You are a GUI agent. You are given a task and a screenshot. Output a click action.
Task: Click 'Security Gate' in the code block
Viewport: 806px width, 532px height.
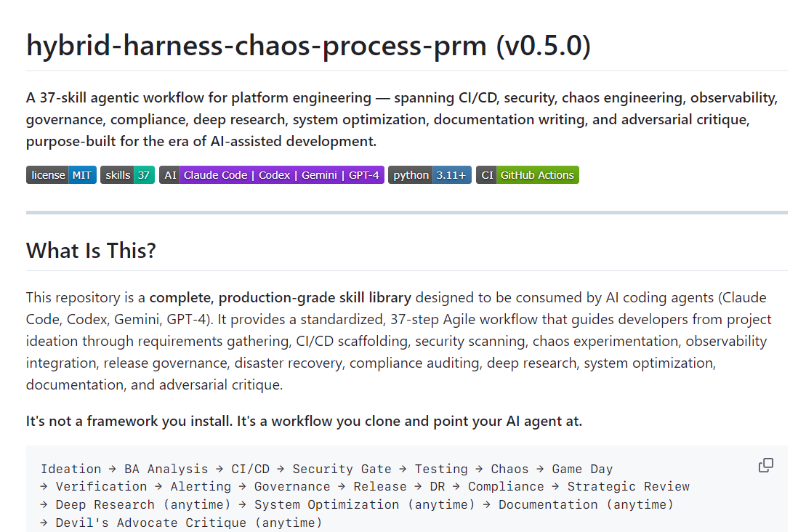(342, 469)
